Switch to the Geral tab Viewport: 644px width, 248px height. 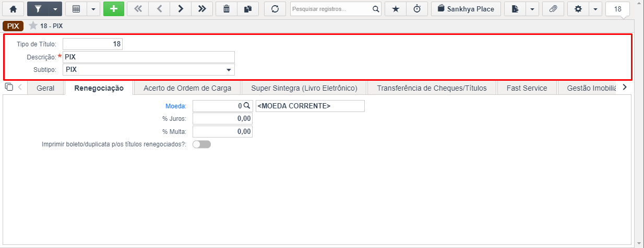pos(45,88)
